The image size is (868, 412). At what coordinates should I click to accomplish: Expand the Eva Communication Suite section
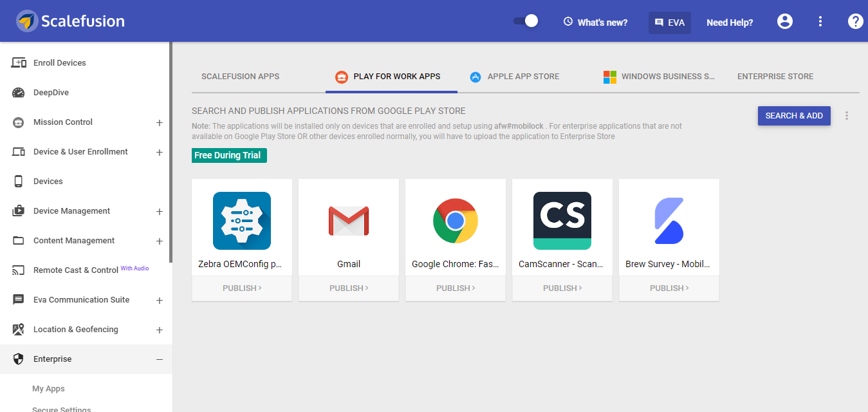click(x=160, y=300)
